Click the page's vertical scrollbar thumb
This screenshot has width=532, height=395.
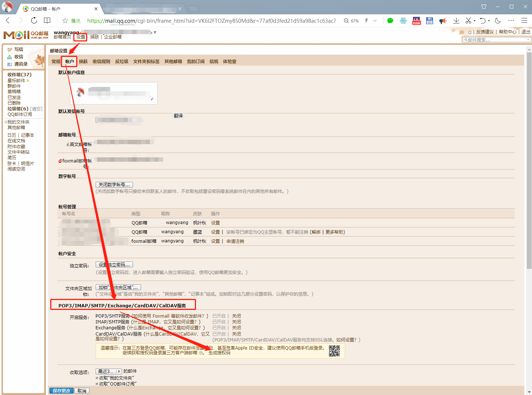tap(529, 161)
